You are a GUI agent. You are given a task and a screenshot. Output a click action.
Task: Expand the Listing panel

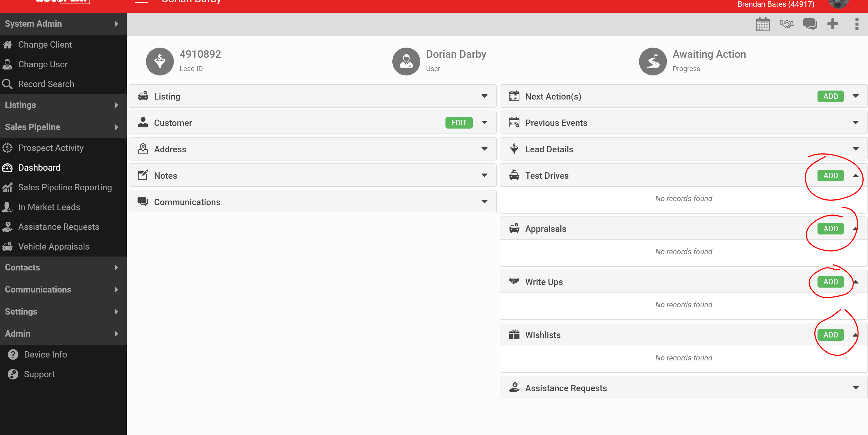coord(484,96)
